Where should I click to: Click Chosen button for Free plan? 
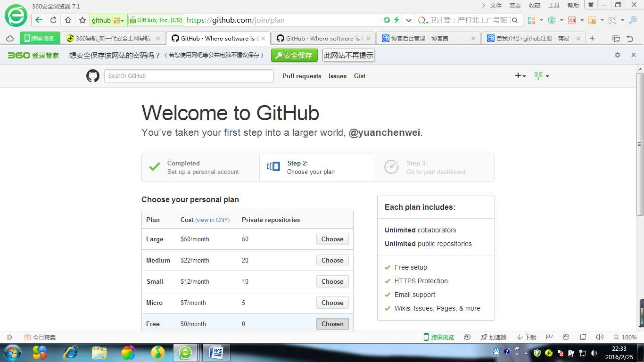332,324
